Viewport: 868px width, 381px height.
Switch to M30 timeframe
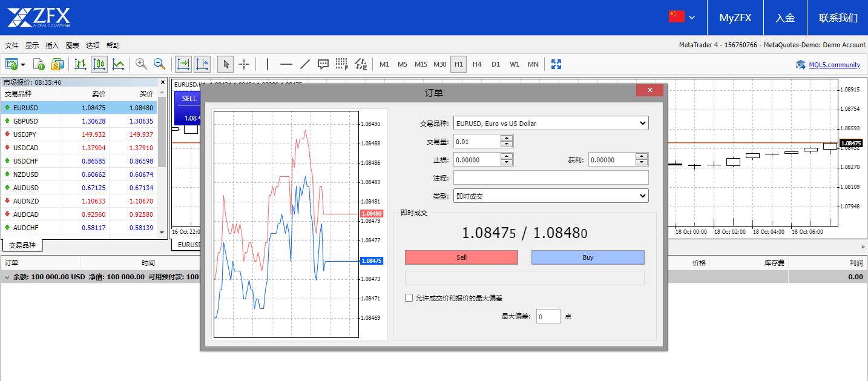click(440, 64)
